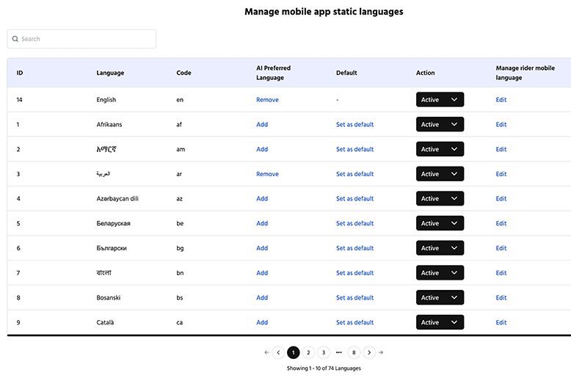Open Active dropdown for Català
This screenshot has width=571, height=392.
(x=440, y=322)
